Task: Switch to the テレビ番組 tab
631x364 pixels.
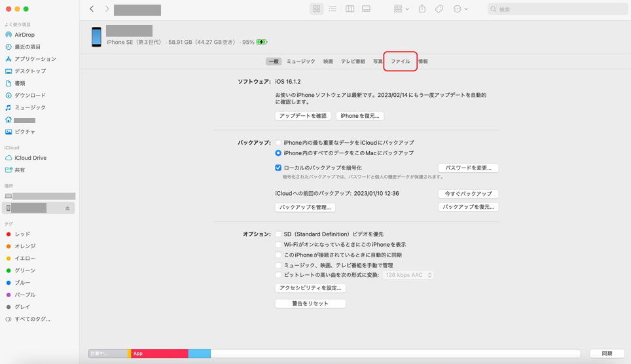Action: click(x=353, y=61)
